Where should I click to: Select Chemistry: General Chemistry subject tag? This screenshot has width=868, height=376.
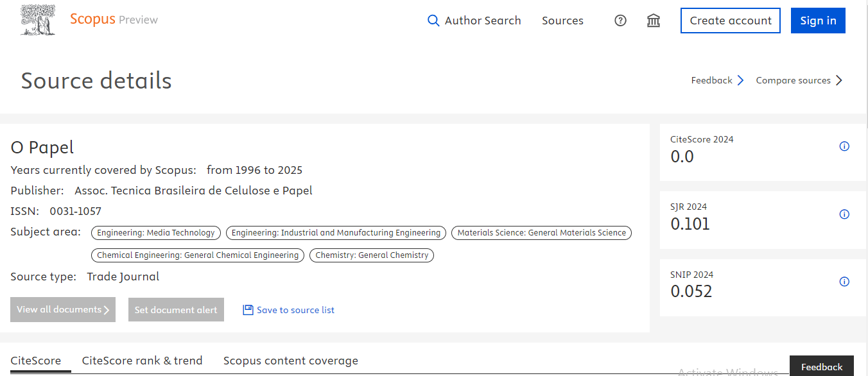[x=372, y=255]
